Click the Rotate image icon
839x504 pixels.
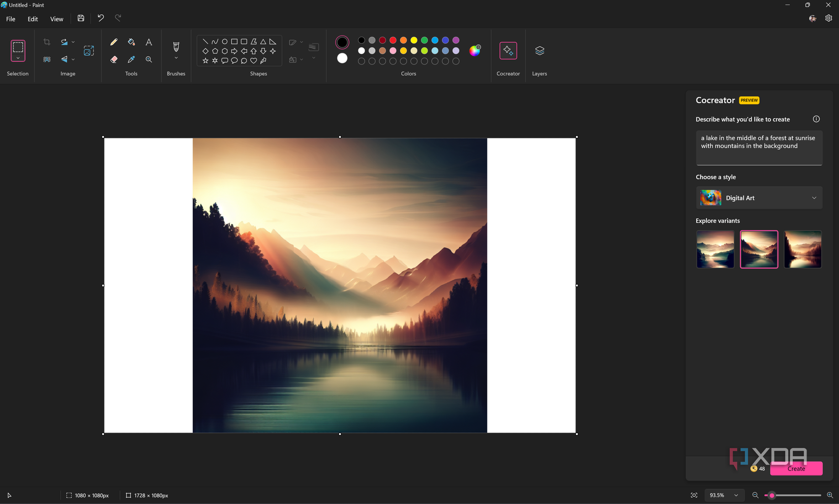point(64,42)
